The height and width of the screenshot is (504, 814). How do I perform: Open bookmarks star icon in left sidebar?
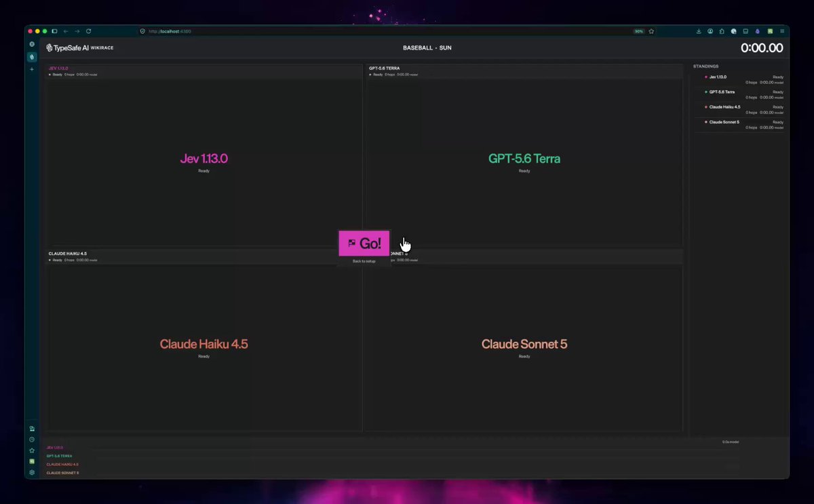[32, 450]
